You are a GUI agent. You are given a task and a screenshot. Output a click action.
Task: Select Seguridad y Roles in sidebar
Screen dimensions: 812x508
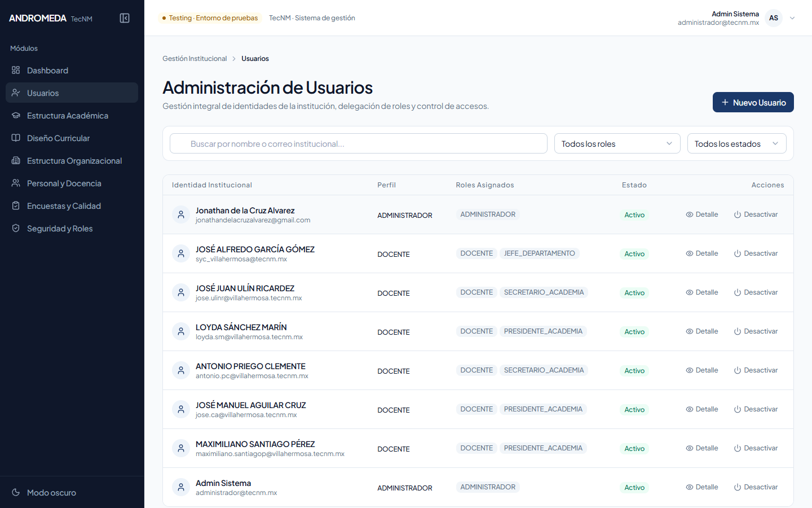coord(72,228)
